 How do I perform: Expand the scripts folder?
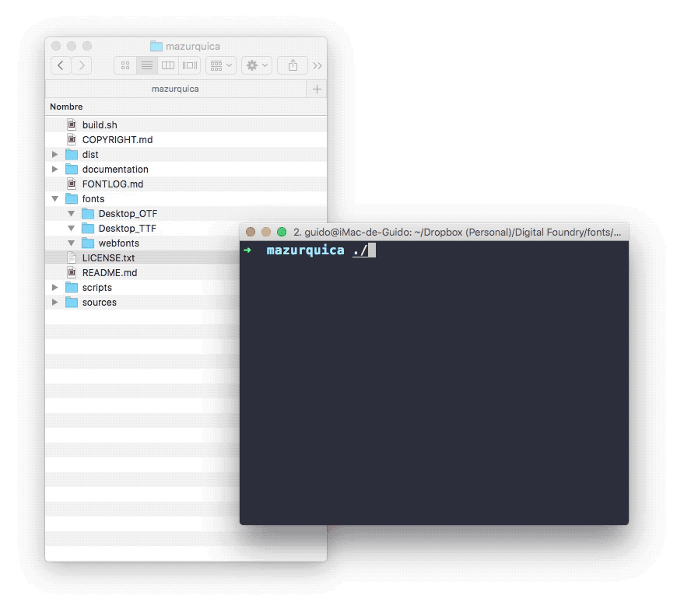click(x=55, y=287)
